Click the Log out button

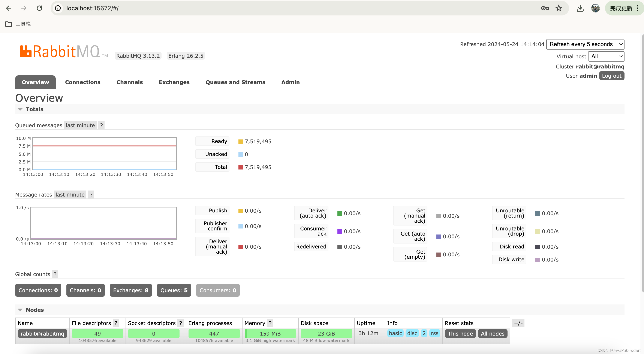coord(611,76)
